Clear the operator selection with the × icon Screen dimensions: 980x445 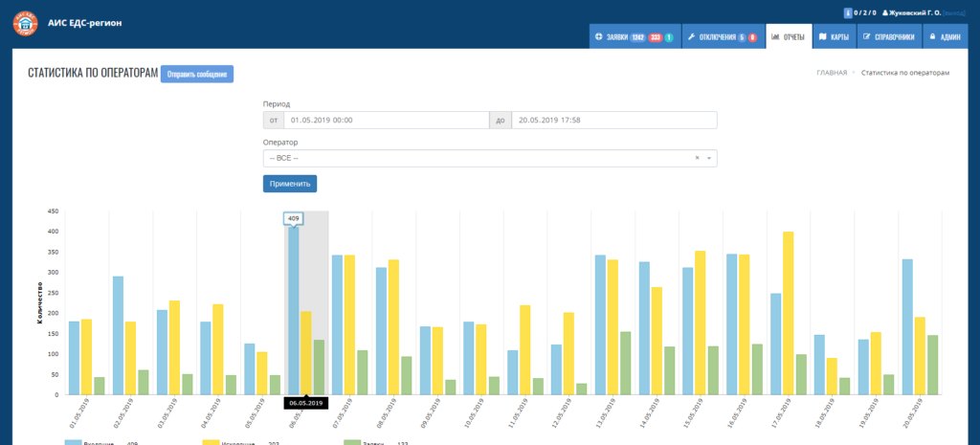[697, 158]
